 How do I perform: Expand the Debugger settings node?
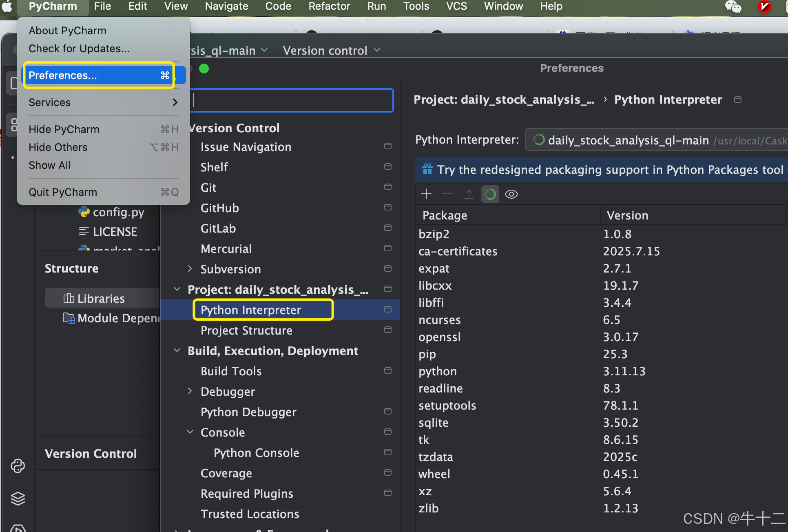[x=190, y=391]
